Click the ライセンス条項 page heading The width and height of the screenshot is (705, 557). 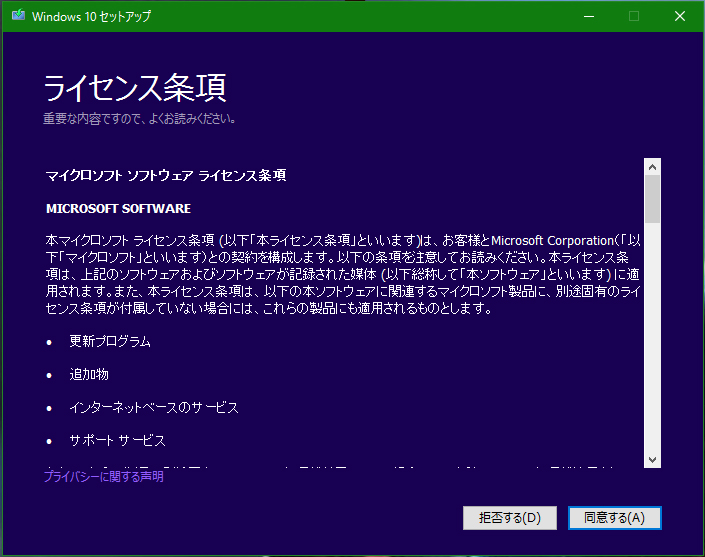[135, 88]
